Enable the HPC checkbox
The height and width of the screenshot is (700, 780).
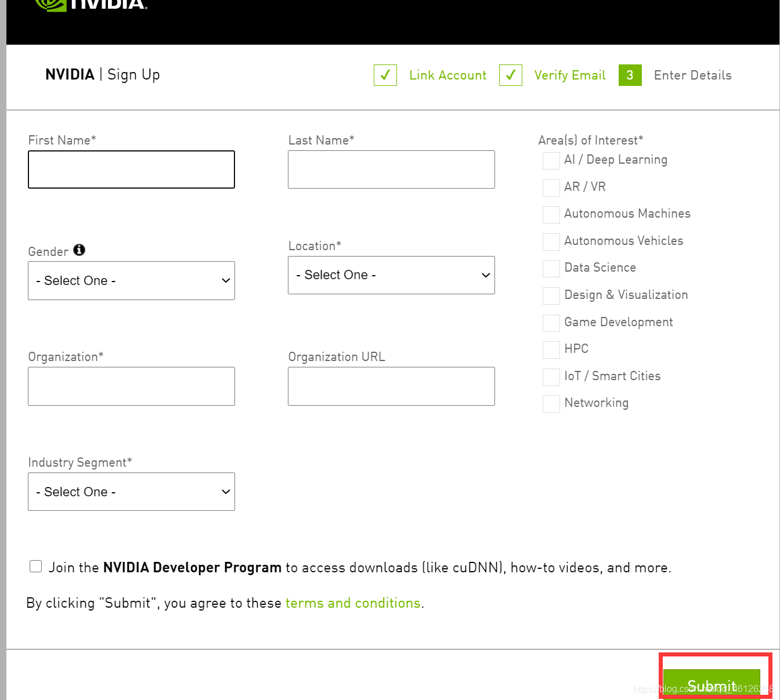click(x=551, y=349)
